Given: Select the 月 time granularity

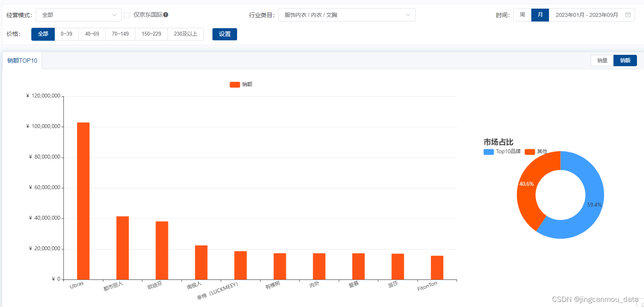Looking at the screenshot, I should click(x=540, y=15).
